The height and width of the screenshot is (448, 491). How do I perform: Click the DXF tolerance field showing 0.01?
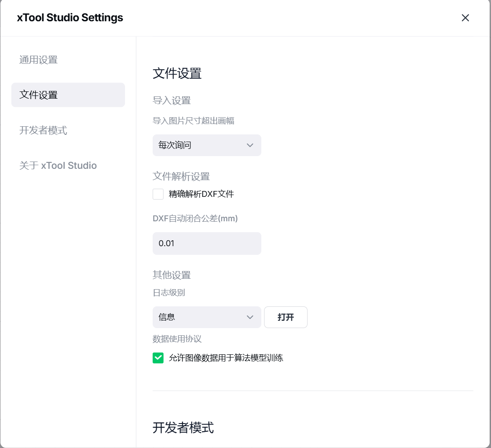[x=207, y=243]
